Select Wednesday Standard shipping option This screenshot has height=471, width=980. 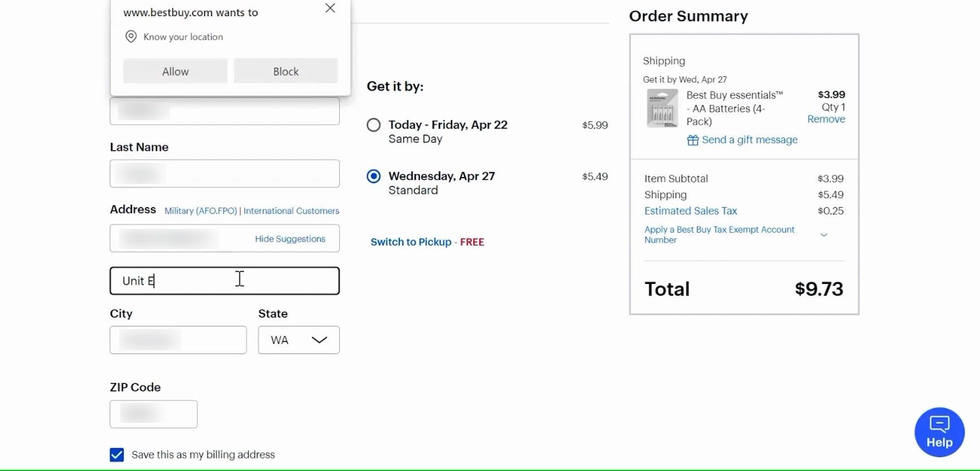(x=374, y=176)
